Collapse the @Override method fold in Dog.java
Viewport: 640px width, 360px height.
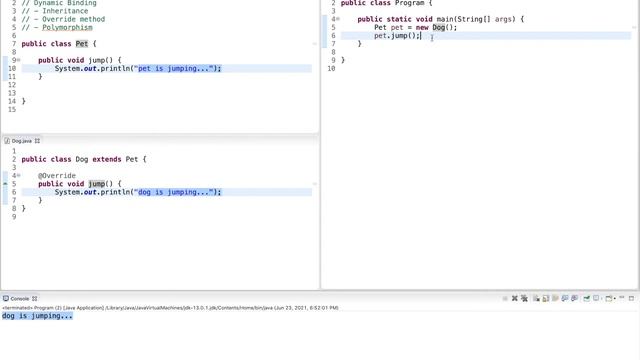(x=19, y=176)
